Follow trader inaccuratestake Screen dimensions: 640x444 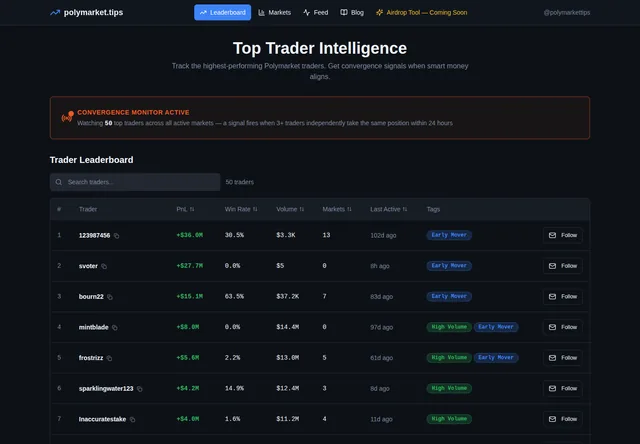(x=563, y=419)
